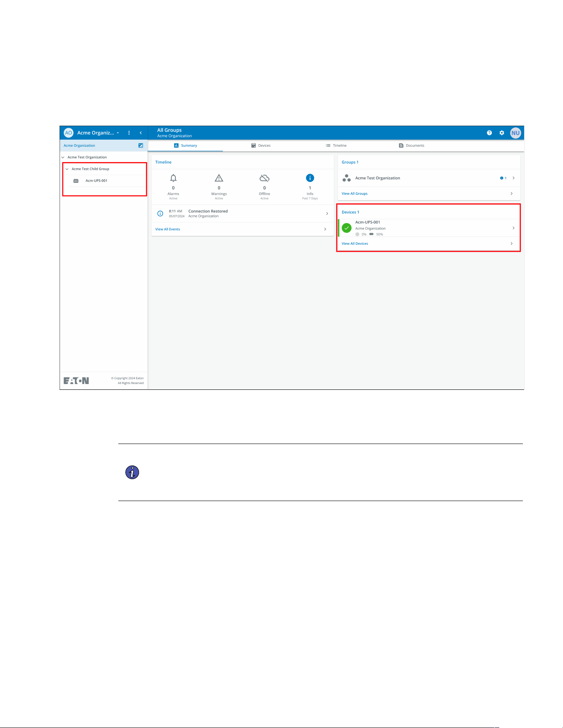Switch to the Documents tab
563x728 pixels.
[411, 146]
